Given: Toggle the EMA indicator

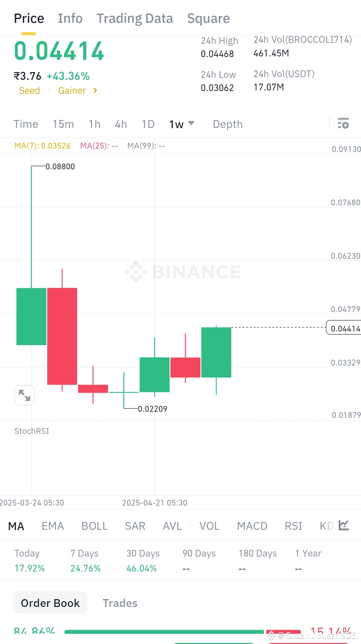Looking at the screenshot, I should [x=53, y=526].
